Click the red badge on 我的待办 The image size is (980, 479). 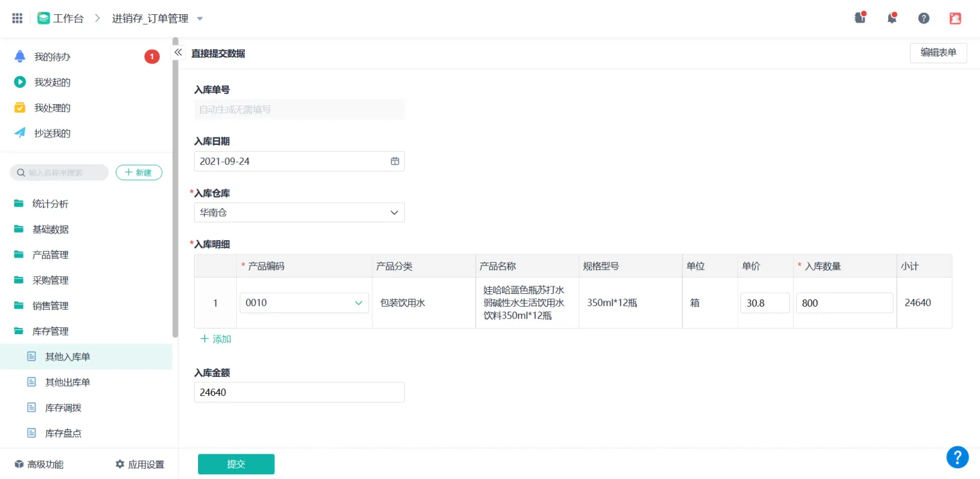click(x=152, y=56)
